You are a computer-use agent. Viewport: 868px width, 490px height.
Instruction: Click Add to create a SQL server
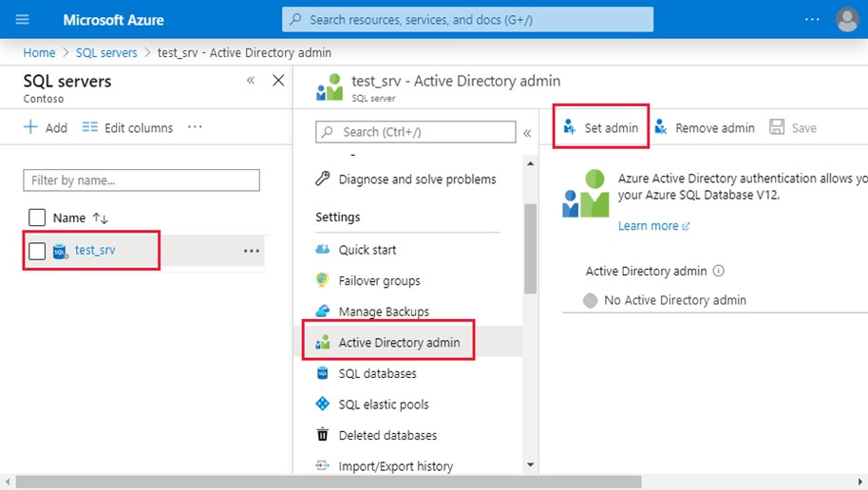46,128
